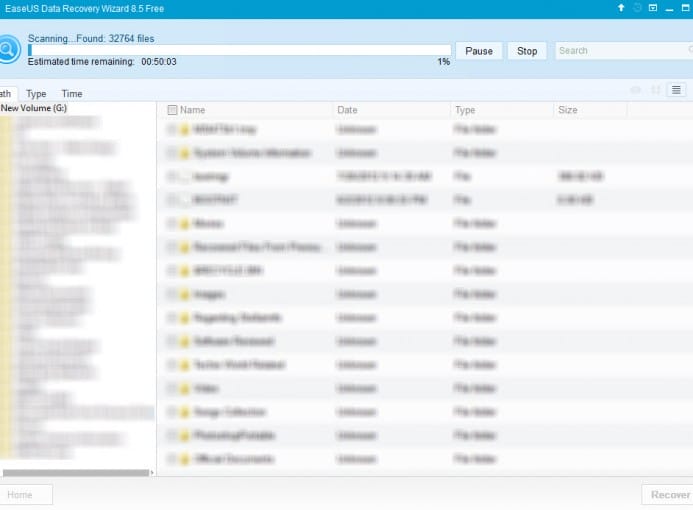Click the 'Scanning...Found: 32764 files' status text

click(x=91, y=38)
